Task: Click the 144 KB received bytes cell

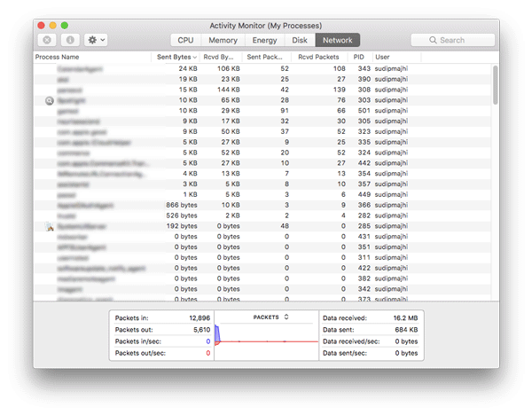Action: (229, 90)
